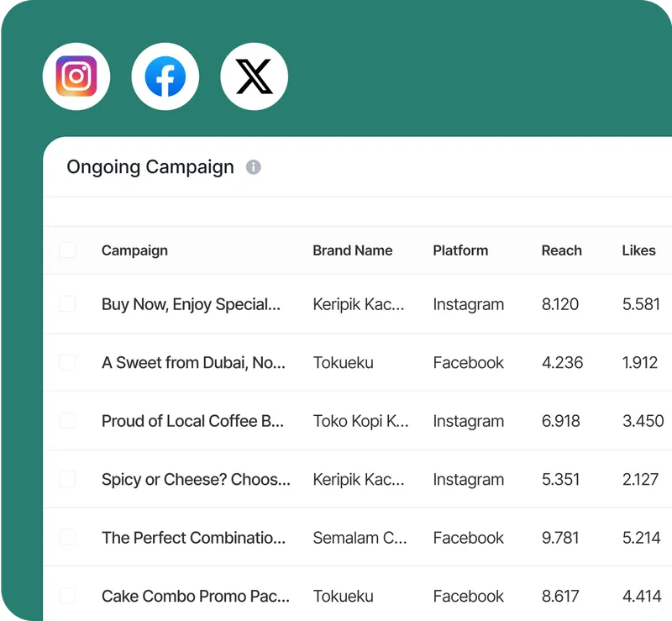Open the Instagram icon

(x=76, y=76)
